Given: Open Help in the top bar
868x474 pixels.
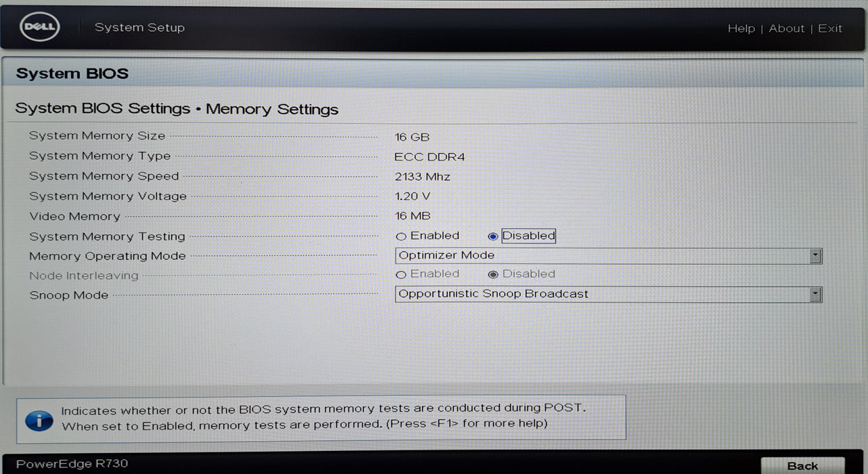Looking at the screenshot, I should (x=741, y=28).
